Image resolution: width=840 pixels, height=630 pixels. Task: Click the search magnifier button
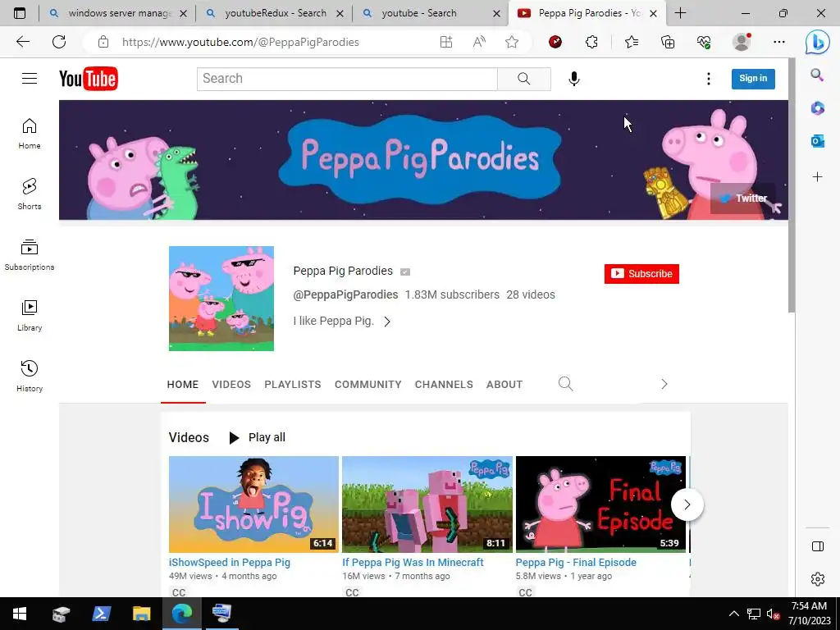pos(524,79)
